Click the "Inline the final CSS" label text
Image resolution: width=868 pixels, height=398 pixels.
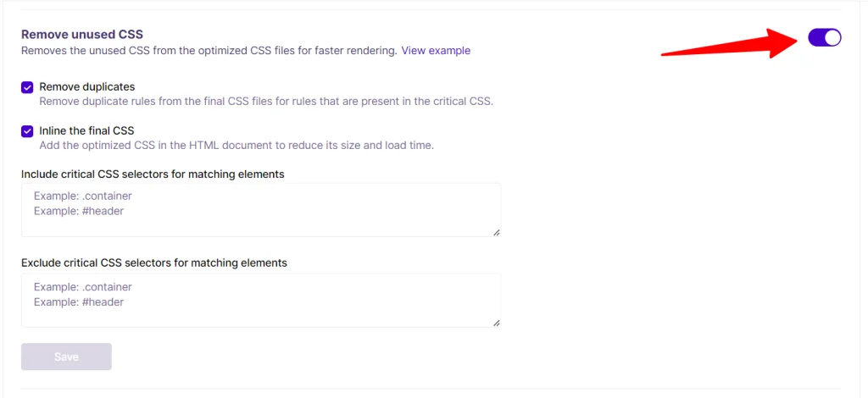click(x=86, y=130)
